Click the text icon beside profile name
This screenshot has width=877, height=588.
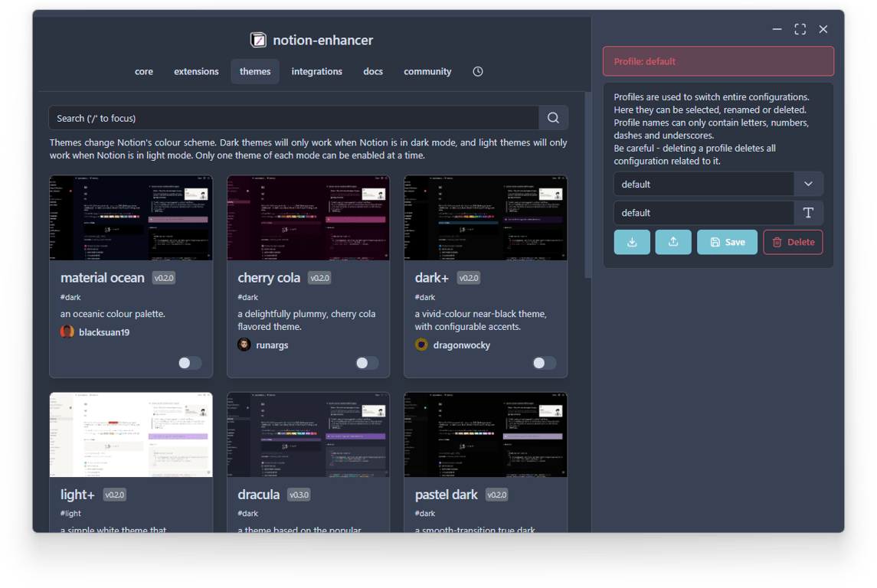coord(808,213)
